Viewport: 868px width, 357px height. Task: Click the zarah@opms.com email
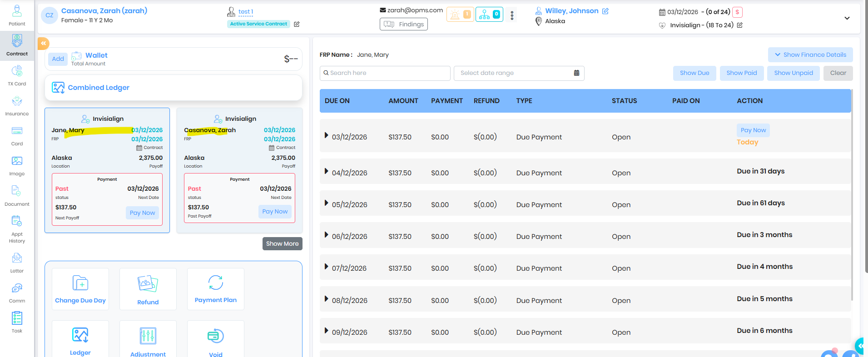[x=415, y=10]
